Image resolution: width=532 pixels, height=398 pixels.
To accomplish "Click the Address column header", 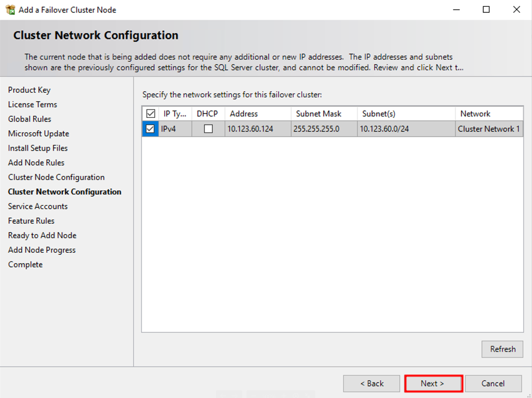I will [258, 114].
